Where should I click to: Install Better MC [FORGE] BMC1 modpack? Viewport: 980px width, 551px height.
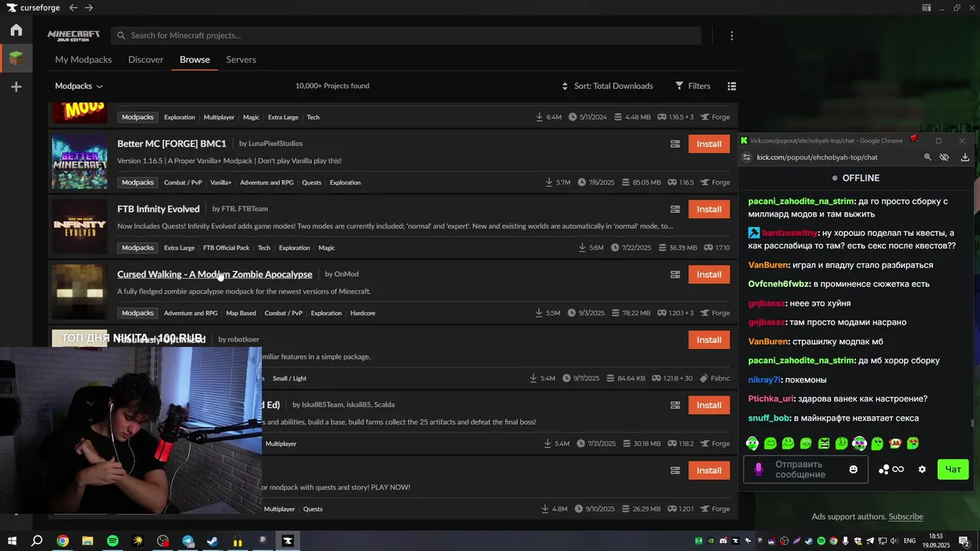click(709, 144)
